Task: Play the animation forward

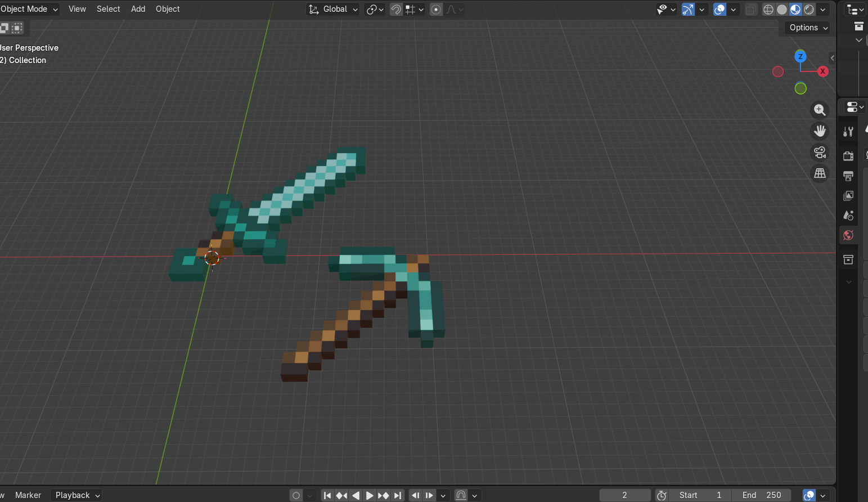Action: (370, 495)
